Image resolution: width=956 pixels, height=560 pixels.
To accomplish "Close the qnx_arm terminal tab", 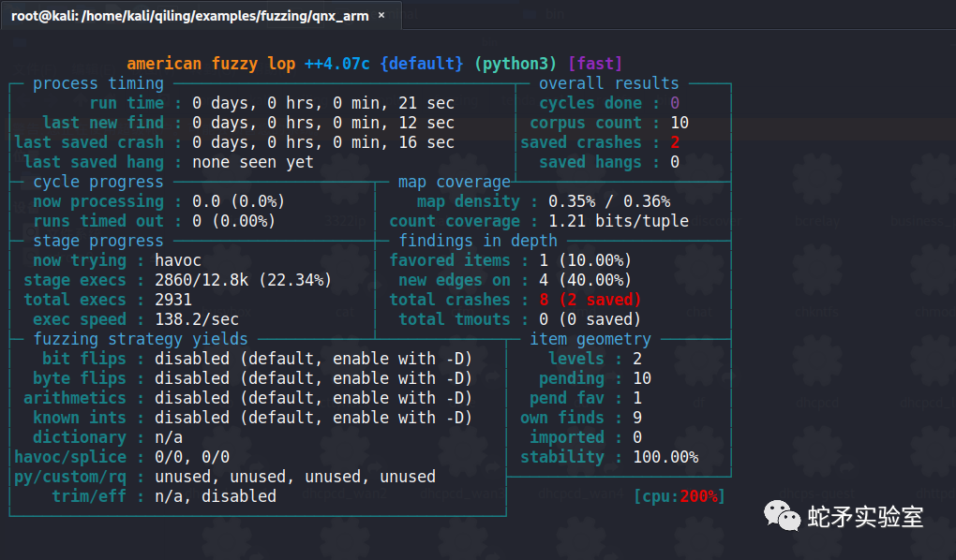I will pos(381,15).
